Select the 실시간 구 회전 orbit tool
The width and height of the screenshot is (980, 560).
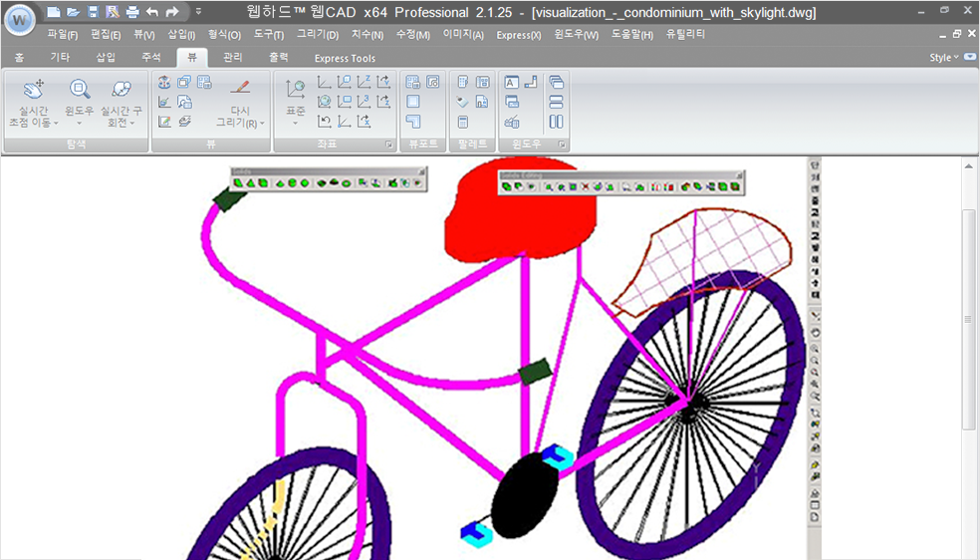[122, 89]
